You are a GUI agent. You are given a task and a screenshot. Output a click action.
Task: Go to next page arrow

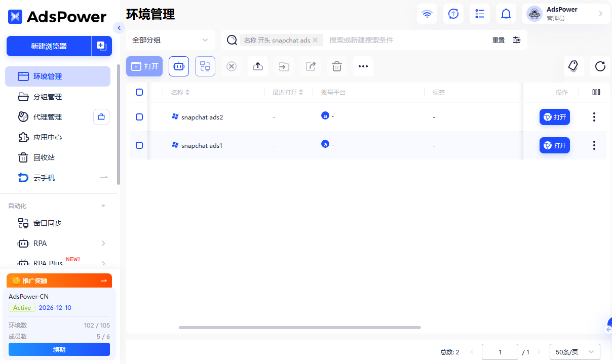(539, 352)
